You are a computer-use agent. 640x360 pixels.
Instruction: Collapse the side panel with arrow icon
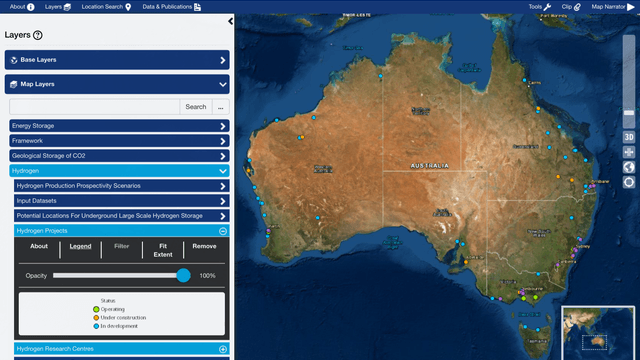tap(231, 21)
